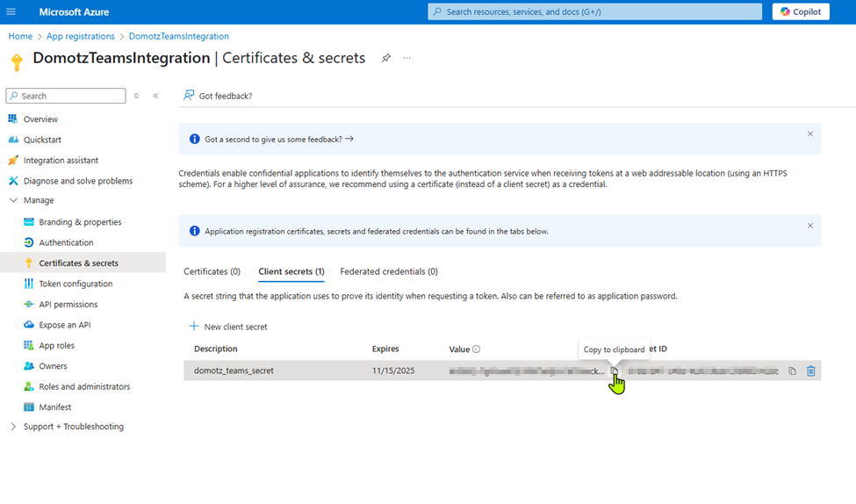This screenshot has width=856, height=504.
Task: Open Copilot from the top bar
Action: [x=801, y=11]
